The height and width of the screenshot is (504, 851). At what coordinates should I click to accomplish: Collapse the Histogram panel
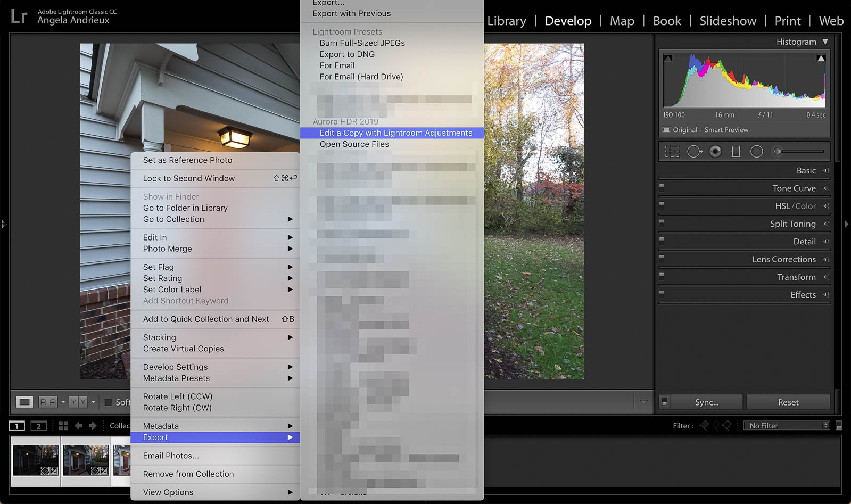click(825, 42)
